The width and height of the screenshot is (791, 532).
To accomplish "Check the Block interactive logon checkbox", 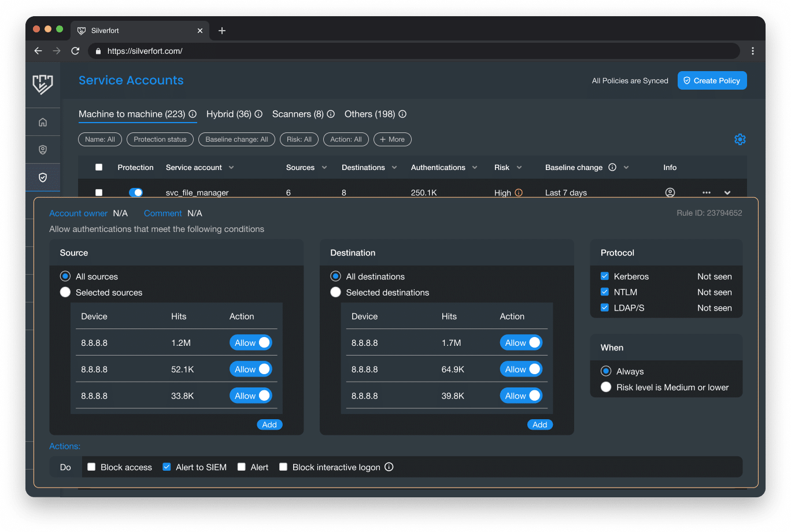I will click(x=283, y=467).
